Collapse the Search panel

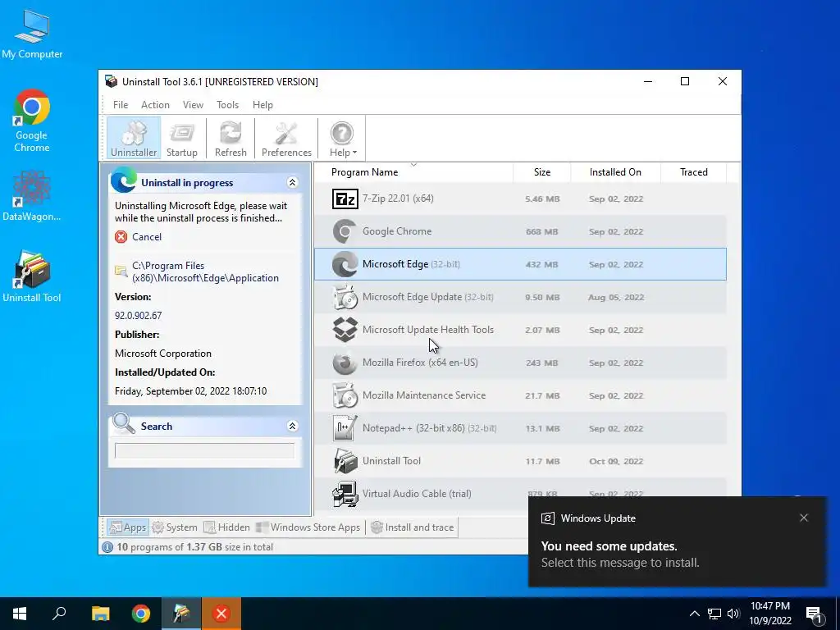pos(293,426)
